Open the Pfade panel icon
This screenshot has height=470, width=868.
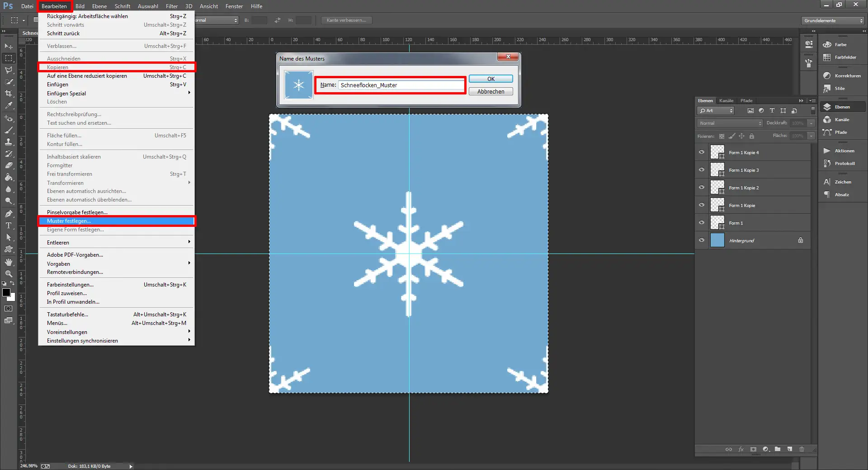pyautogui.click(x=826, y=132)
